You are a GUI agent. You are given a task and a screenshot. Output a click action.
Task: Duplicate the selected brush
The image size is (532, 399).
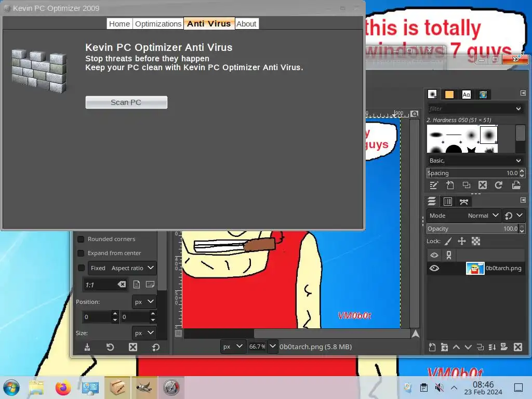point(467,185)
